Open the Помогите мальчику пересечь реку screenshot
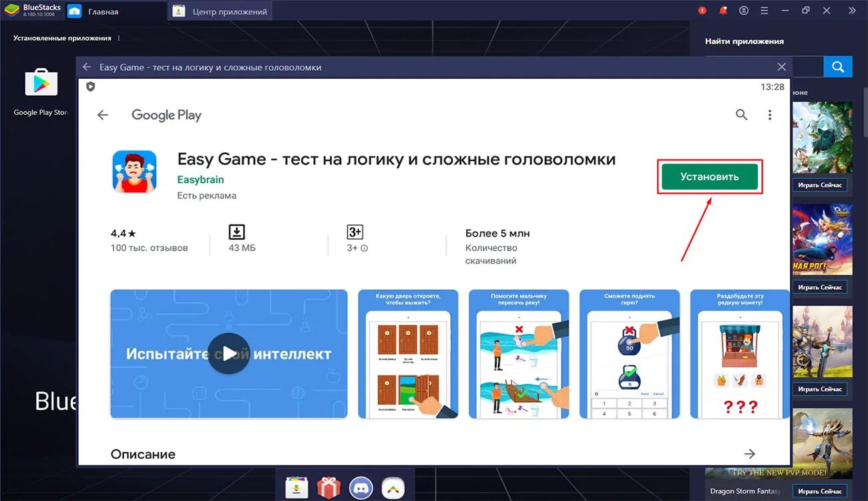Viewport: 868px width, 501px height. pos(519,354)
